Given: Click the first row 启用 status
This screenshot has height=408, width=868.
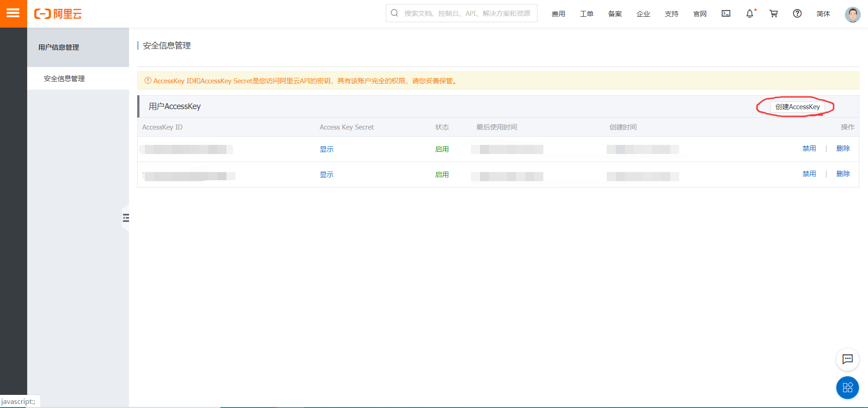Looking at the screenshot, I should click(442, 149).
